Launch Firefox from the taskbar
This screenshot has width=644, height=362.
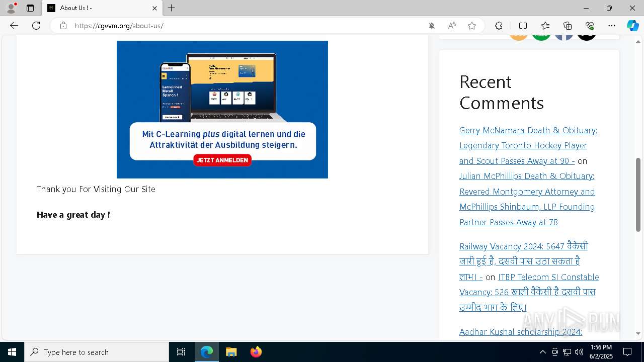tap(256, 352)
